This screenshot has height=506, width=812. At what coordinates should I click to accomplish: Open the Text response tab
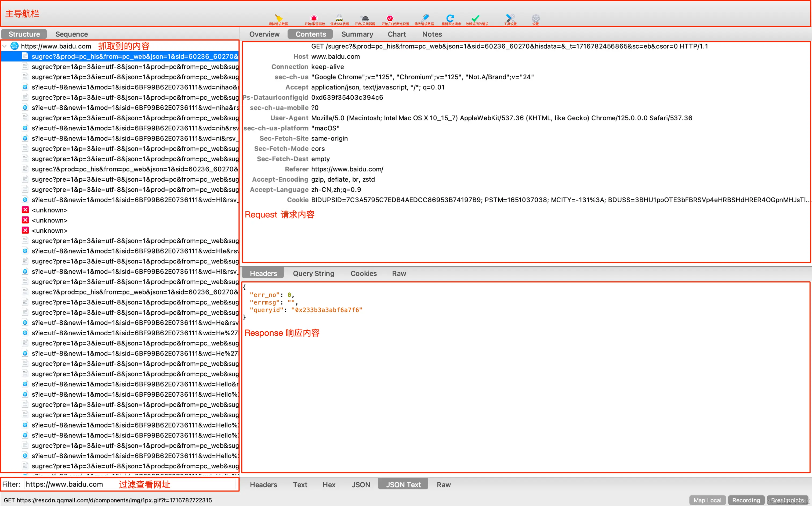[x=300, y=485]
